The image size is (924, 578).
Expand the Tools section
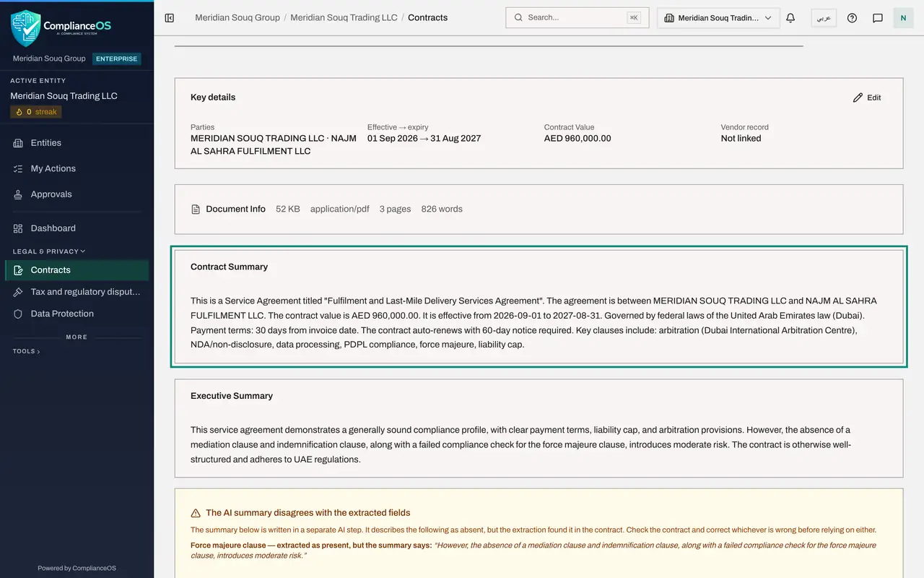coord(26,351)
